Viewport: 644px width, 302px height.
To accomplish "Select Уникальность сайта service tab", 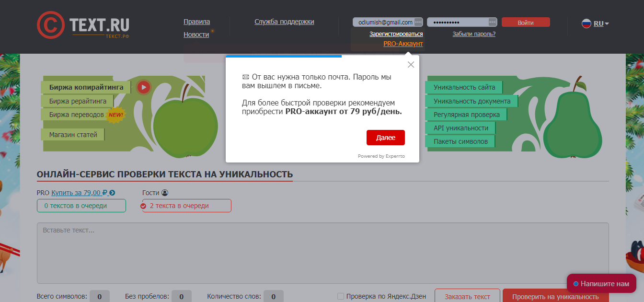I will pos(464,87).
